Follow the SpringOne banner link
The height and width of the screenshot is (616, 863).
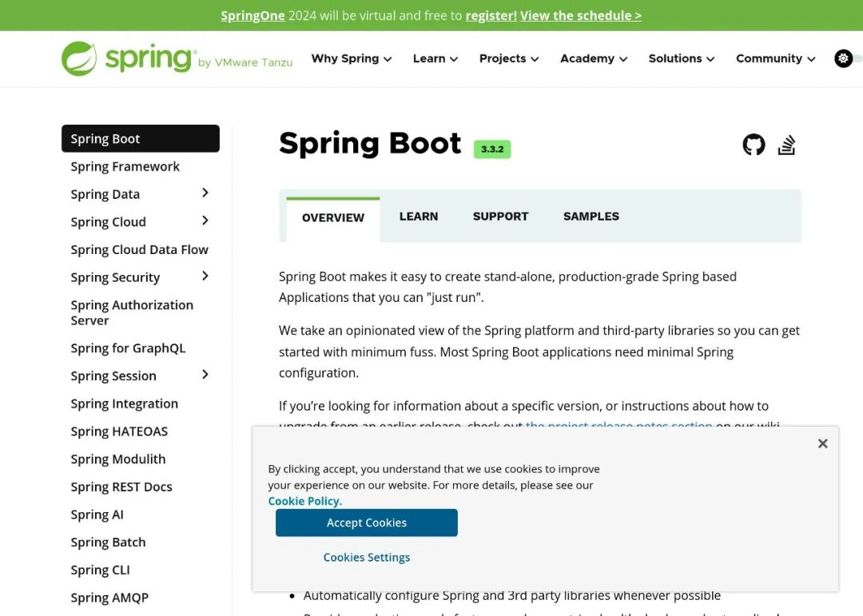(253, 15)
